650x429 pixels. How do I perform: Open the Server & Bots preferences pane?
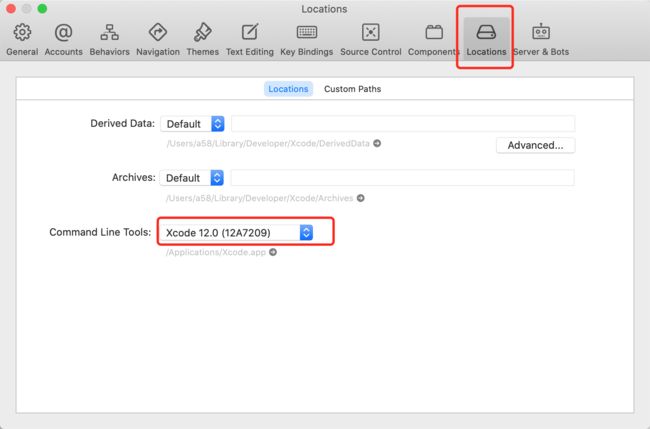(x=541, y=40)
